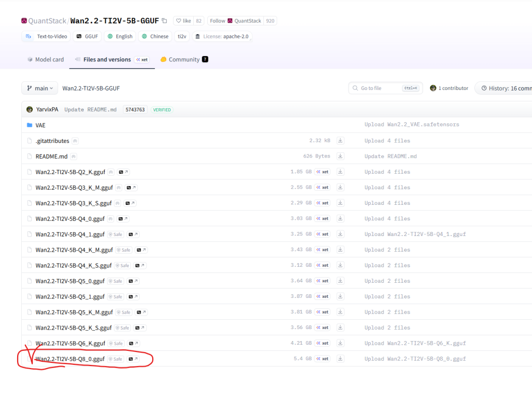532x419 pixels.
Task: Switch to the Model card tab
Action: (x=45, y=59)
